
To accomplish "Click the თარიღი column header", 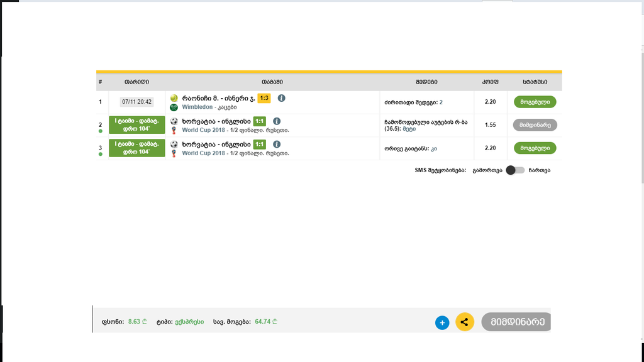I will click(x=136, y=82).
